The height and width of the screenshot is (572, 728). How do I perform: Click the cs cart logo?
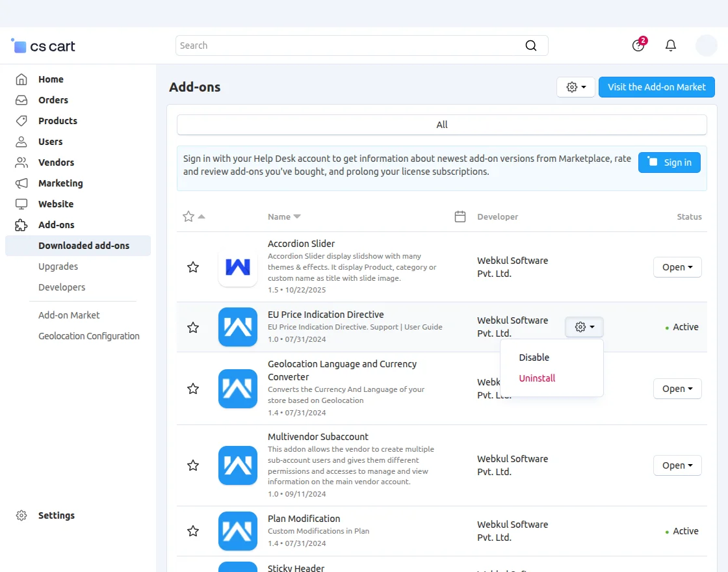(44, 46)
